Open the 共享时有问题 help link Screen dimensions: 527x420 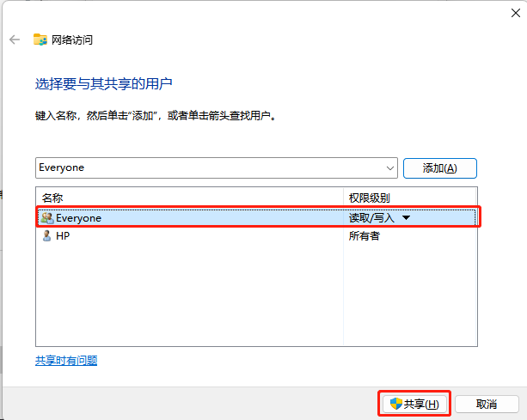click(66, 360)
